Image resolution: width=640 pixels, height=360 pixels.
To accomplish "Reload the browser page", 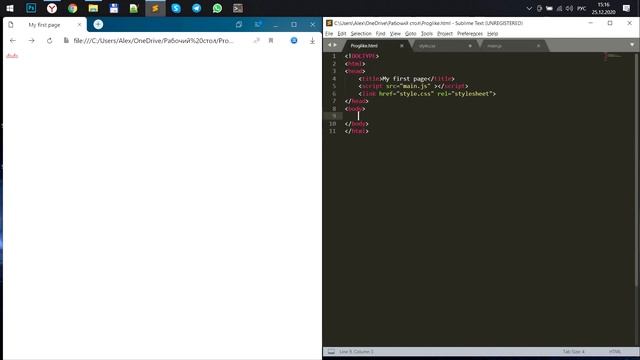I will (x=49, y=41).
